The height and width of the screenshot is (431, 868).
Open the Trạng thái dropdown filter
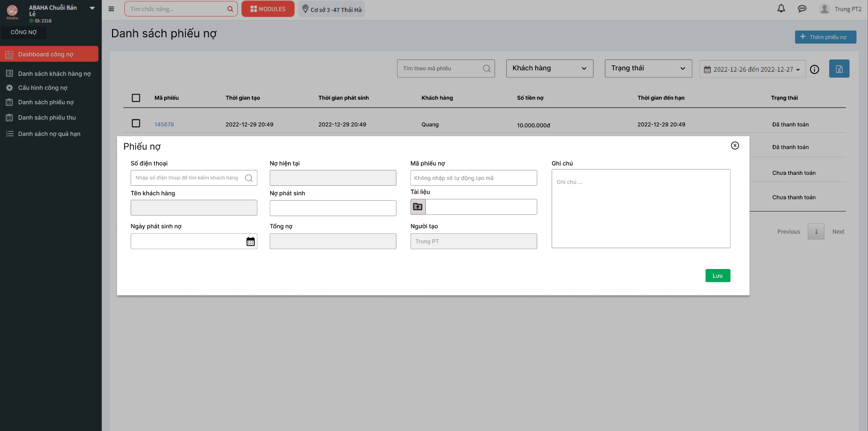pos(648,68)
